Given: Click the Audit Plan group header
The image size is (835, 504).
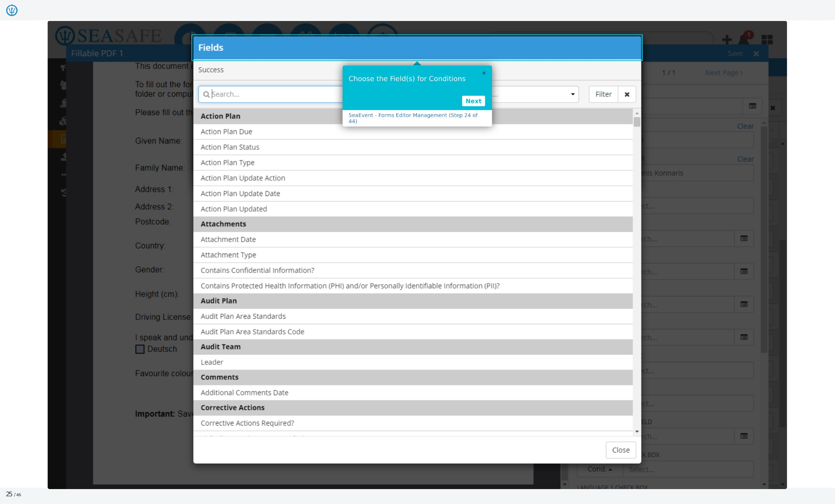Looking at the screenshot, I should click(x=413, y=301).
